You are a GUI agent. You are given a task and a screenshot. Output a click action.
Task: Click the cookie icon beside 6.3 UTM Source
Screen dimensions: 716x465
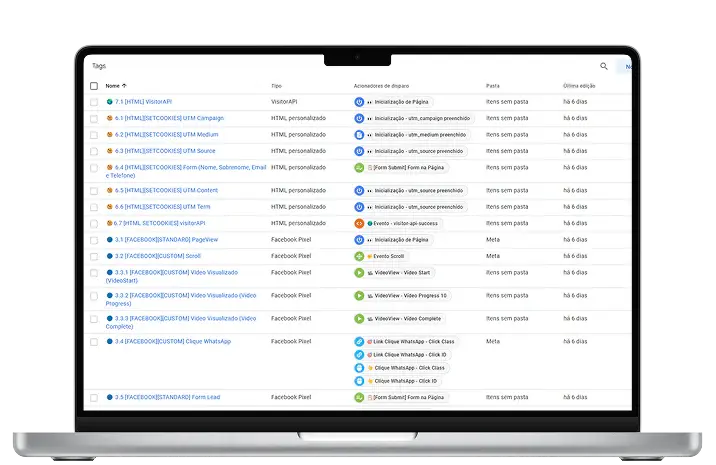pos(110,151)
